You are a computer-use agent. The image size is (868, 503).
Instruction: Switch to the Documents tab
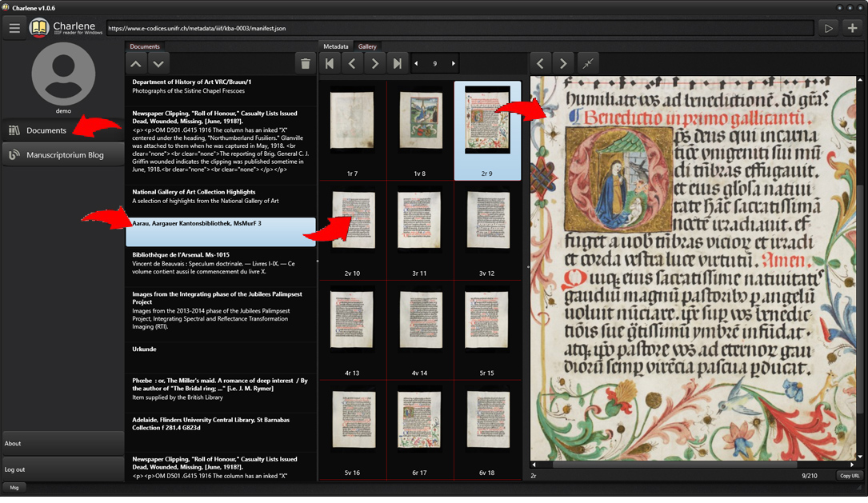pos(145,46)
